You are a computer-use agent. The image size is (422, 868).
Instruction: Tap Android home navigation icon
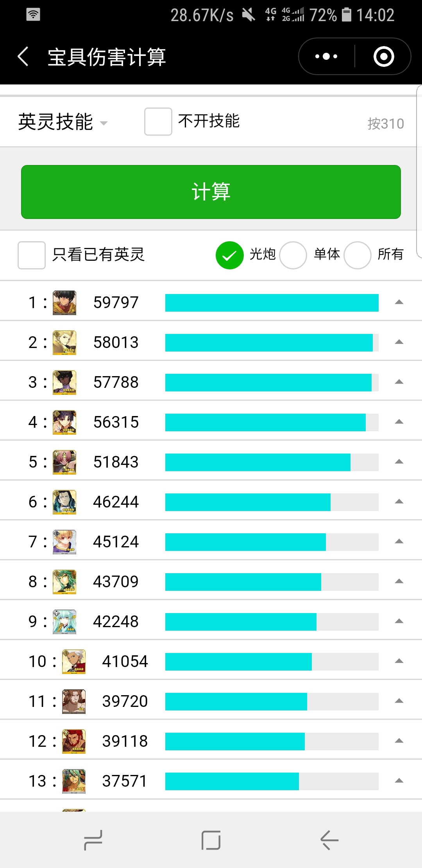tap(211, 840)
